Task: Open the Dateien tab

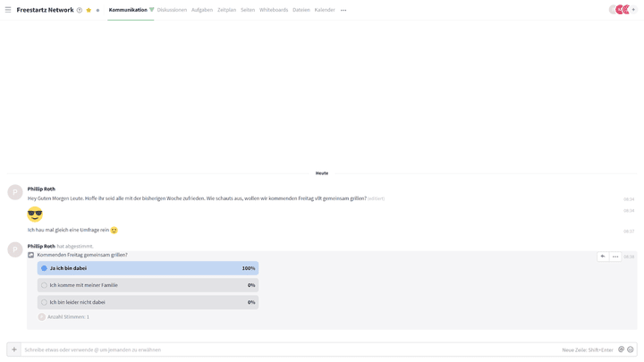Action: tap(301, 10)
